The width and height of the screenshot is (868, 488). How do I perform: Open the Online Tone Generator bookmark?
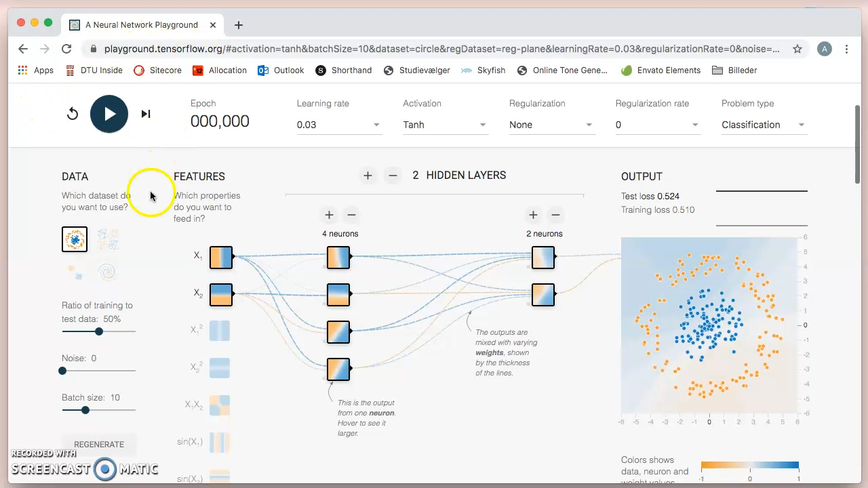(x=563, y=70)
